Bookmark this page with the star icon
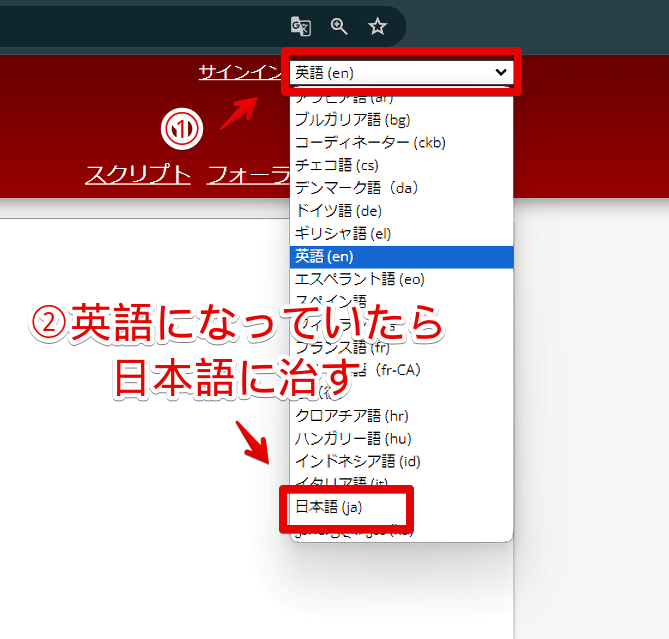Viewport: 669px width, 639px height. [377, 26]
